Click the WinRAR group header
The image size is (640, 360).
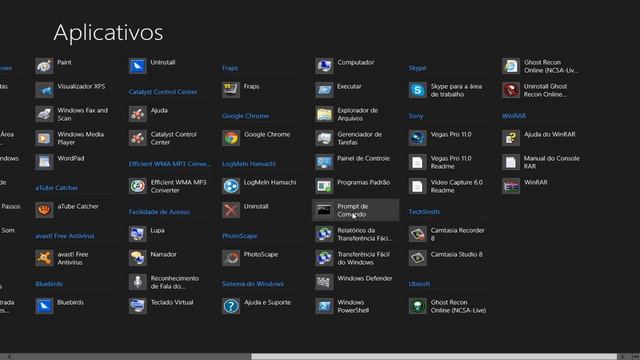pyautogui.click(x=514, y=116)
